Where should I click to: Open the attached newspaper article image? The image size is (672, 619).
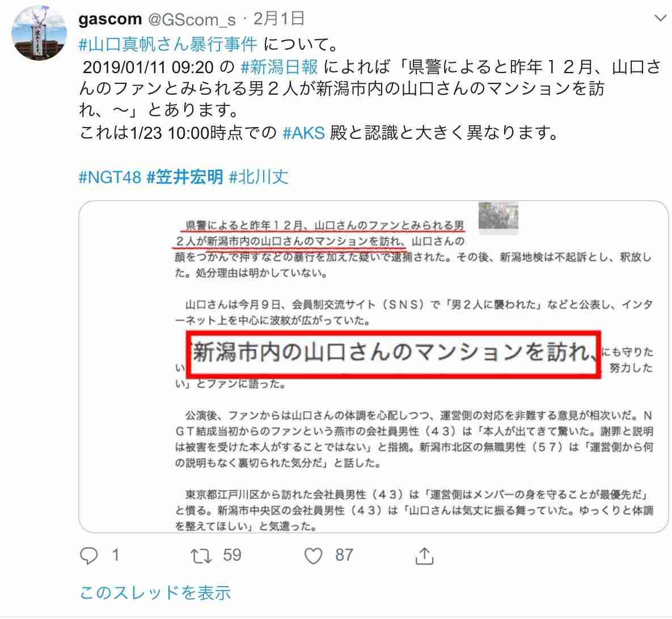pyautogui.click(x=373, y=367)
